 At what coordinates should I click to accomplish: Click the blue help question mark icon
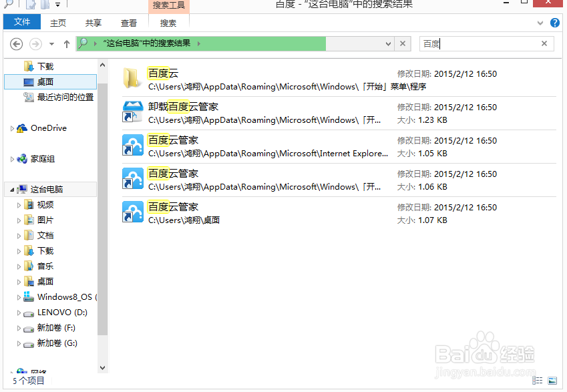point(555,23)
